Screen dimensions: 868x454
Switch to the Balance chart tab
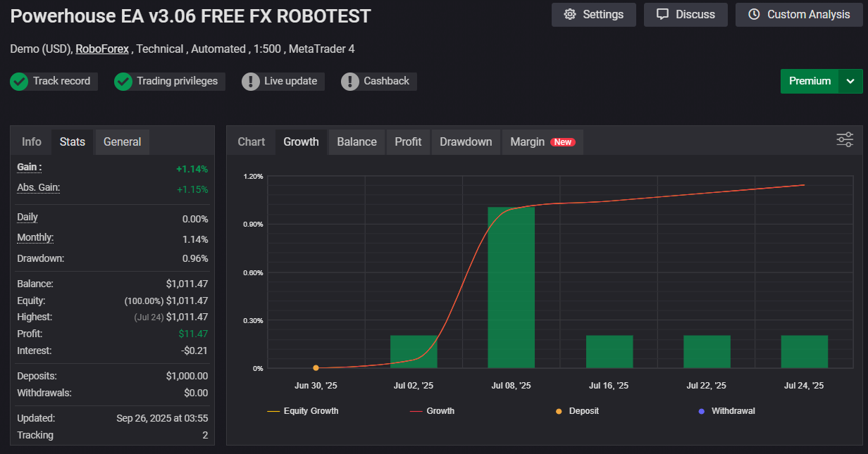pyautogui.click(x=356, y=141)
